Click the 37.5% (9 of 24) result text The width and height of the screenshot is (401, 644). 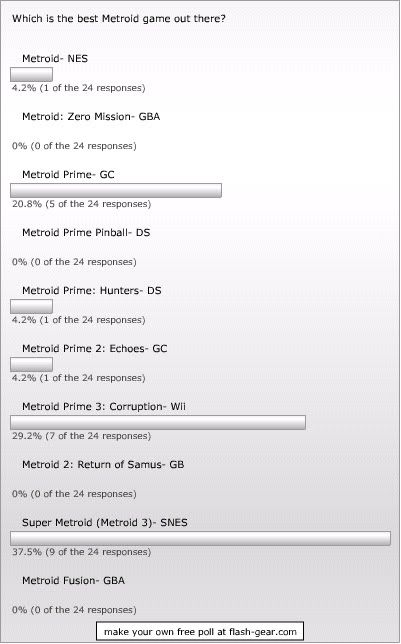coord(81,552)
